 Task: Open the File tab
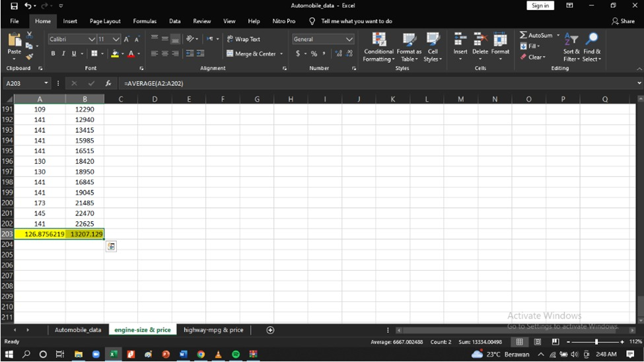pos(15,21)
